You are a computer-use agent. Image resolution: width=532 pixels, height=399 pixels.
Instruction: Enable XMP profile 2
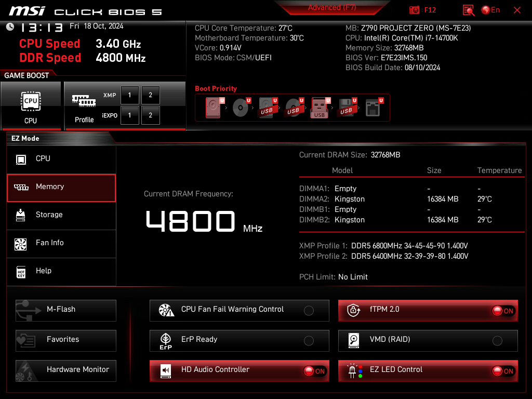click(151, 95)
